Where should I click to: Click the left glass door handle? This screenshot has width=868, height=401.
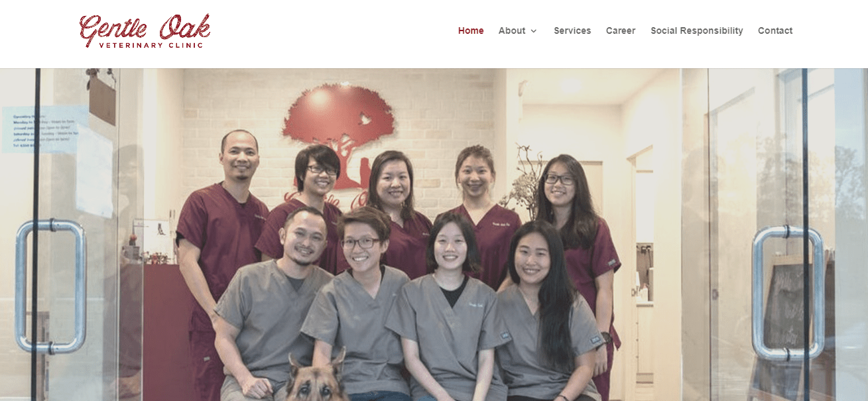click(x=50, y=286)
